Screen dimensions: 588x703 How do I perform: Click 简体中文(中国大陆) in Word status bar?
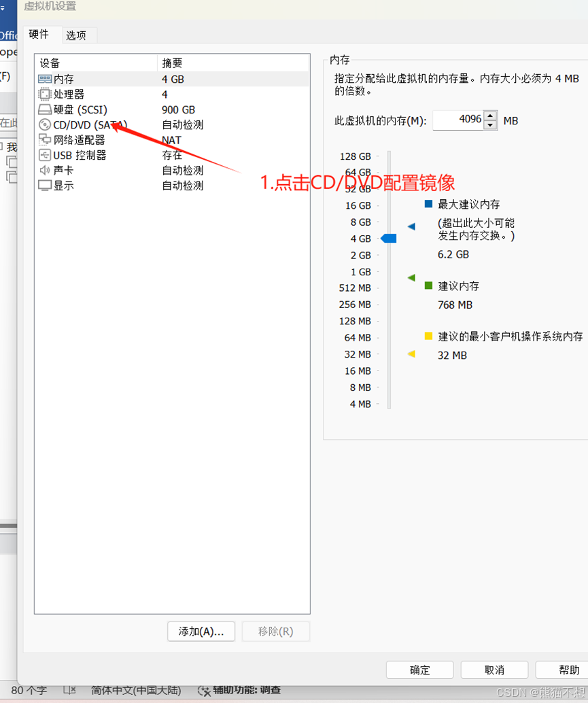coord(136,691)
